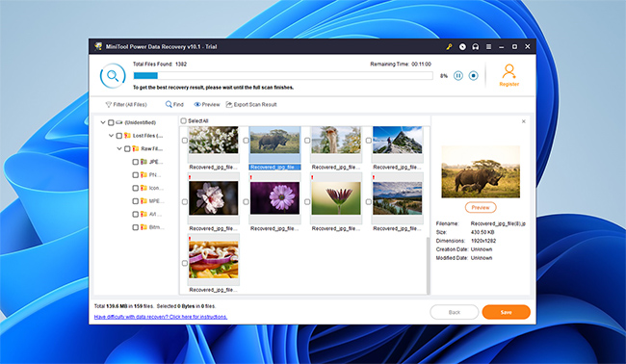
Task: Click the magnifier scan icon
Action: (113, 75)
